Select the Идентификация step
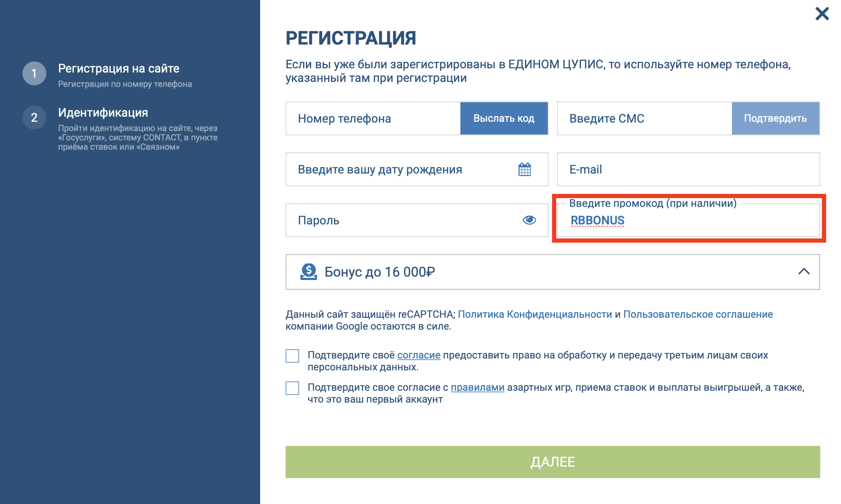Image resolution: width=841 pixels, height=504 pixels. coord(103,112)
